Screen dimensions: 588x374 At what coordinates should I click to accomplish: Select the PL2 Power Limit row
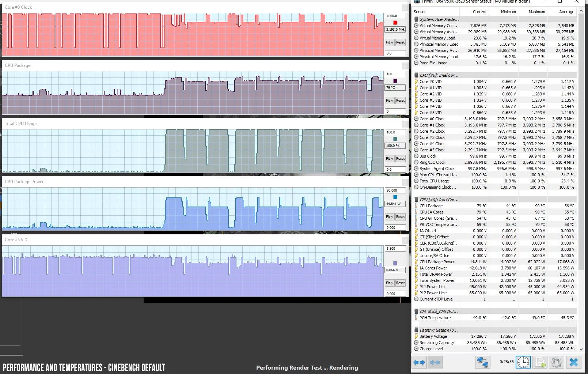coord(494,293)
